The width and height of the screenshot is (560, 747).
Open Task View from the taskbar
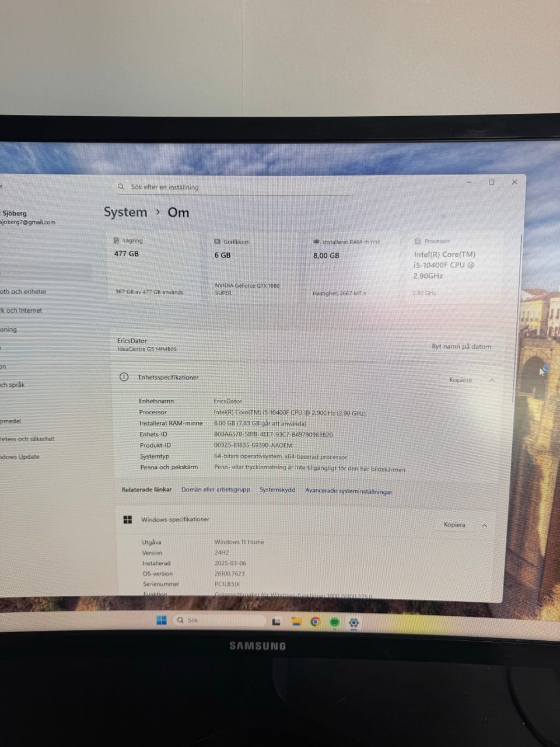coord(276,622)
